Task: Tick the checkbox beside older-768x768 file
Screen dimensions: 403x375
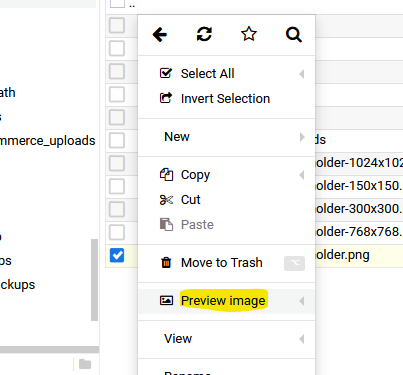Action: (x=117, y=232)
